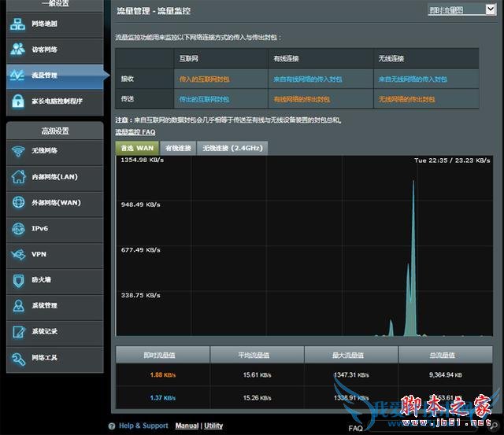Open the VPN sidebar icon
The height and width of the screenshot is (435, 504).
tap(18, 255)
